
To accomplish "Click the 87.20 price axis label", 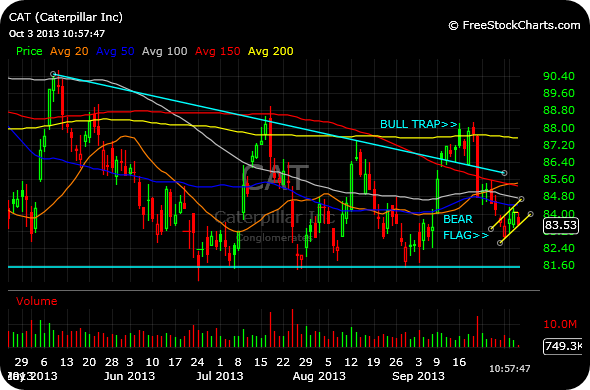I will pos(559,145).
